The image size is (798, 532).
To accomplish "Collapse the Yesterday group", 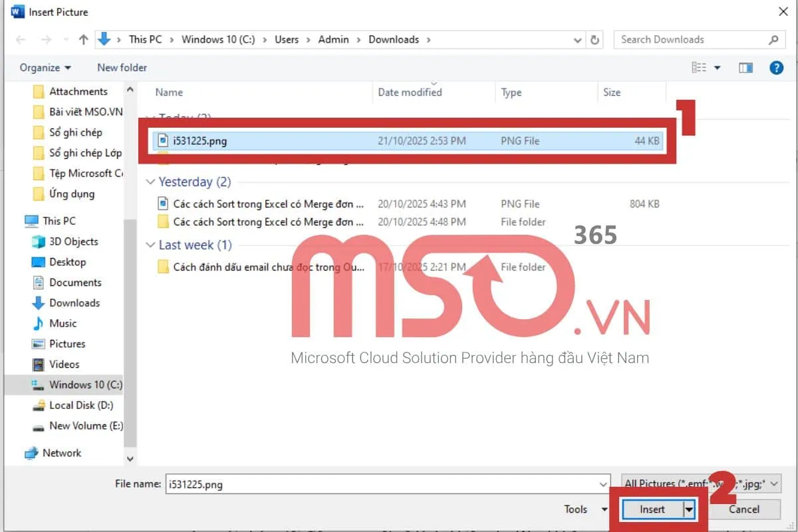I will (x=150, y=182).
